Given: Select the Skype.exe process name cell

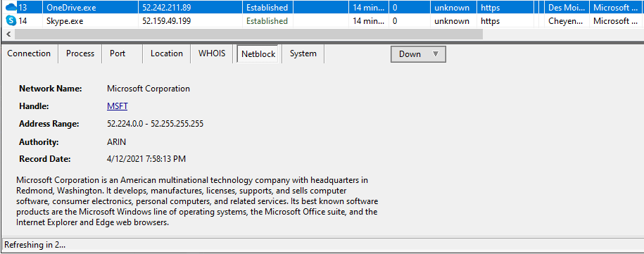Looking at the screenshot, I should tap(90, 20).
